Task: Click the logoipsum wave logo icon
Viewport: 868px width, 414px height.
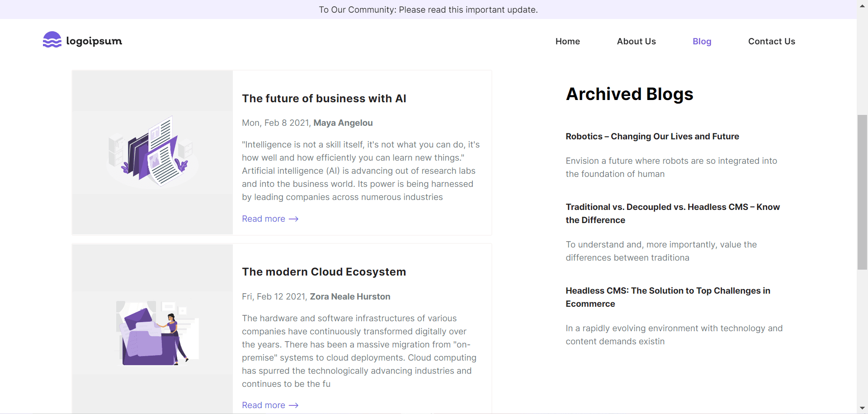Action: click(52, 40)
